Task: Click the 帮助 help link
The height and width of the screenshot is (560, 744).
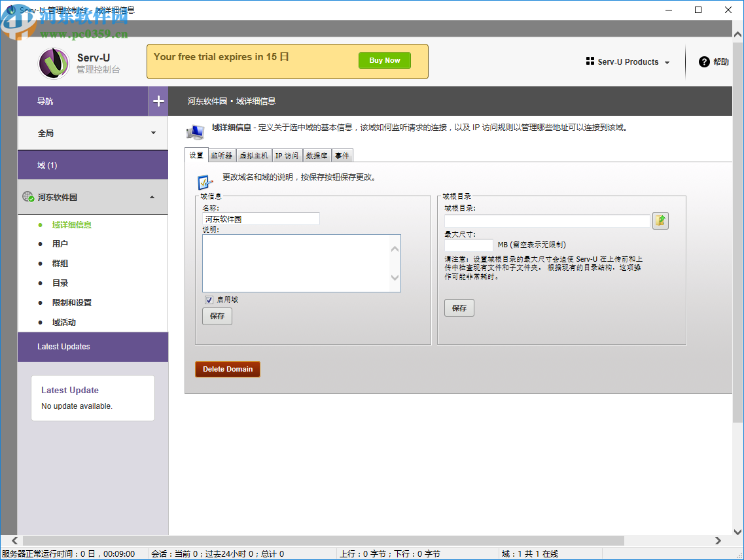Action: pyautogui.click(x=720, y=61)
